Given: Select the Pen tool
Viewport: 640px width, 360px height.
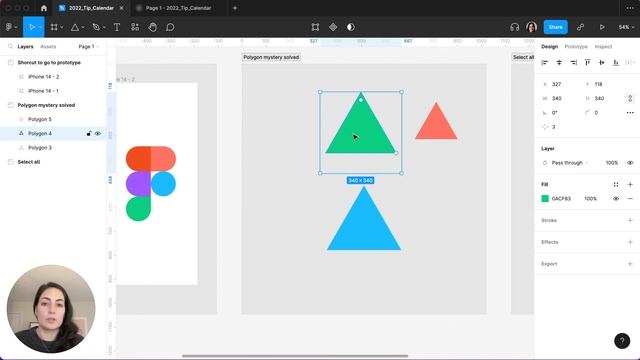Looking at the screenshot, I should [96, 27].
